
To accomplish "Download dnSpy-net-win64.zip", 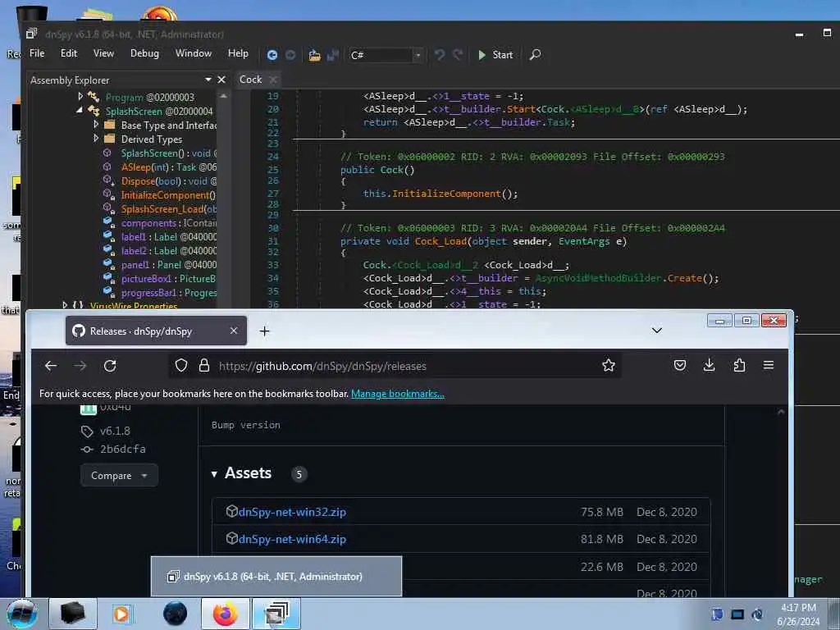I will (x=292, y=539).
